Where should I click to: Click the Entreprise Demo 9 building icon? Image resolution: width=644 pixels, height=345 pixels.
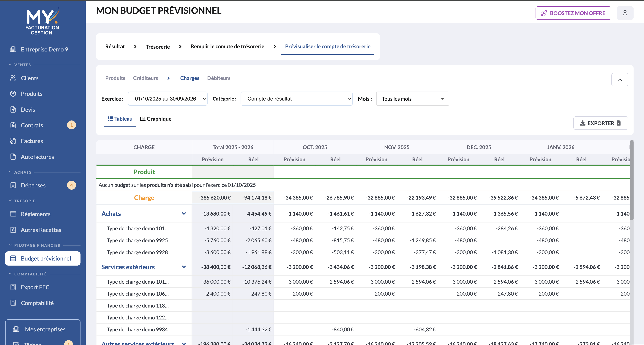(13, 49)
